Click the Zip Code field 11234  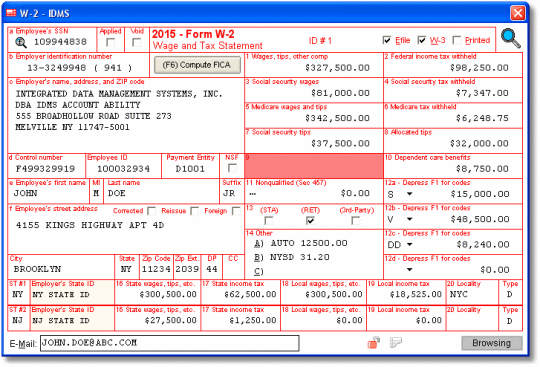click(156, 269)
